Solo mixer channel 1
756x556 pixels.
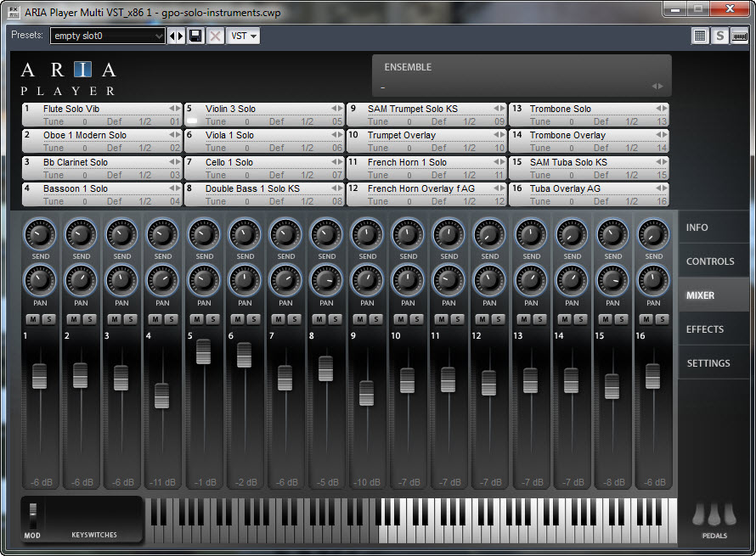(48, 319)
